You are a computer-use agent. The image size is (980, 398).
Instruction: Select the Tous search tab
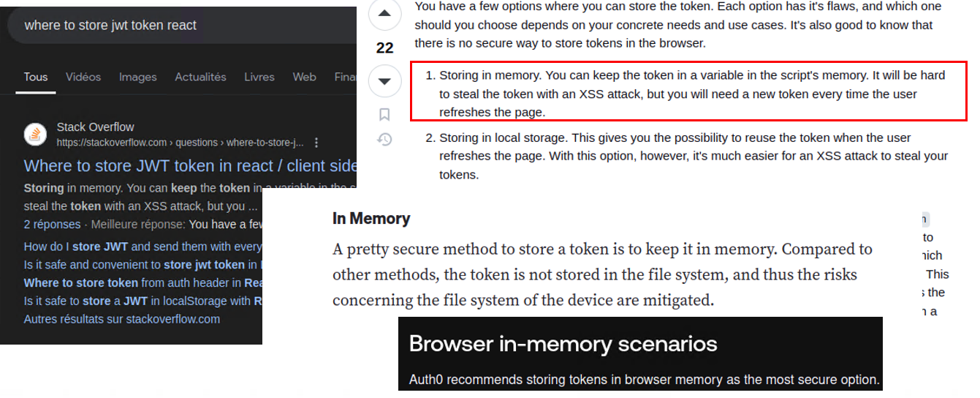click(36, 77)
